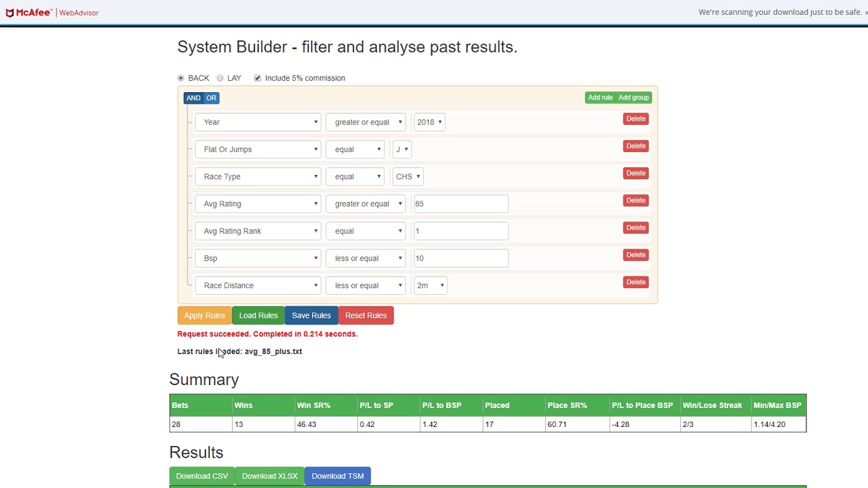The image size is (868, 488).
Task: Toggle Include 5% commission checkbox
Action: (258, 78)
